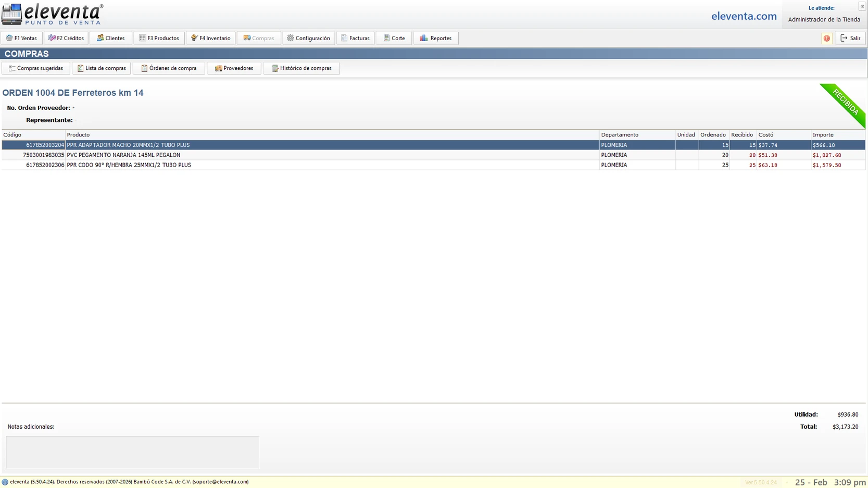Open the eleventa.com website link
The image size is (868, 488).
(744, 16)
